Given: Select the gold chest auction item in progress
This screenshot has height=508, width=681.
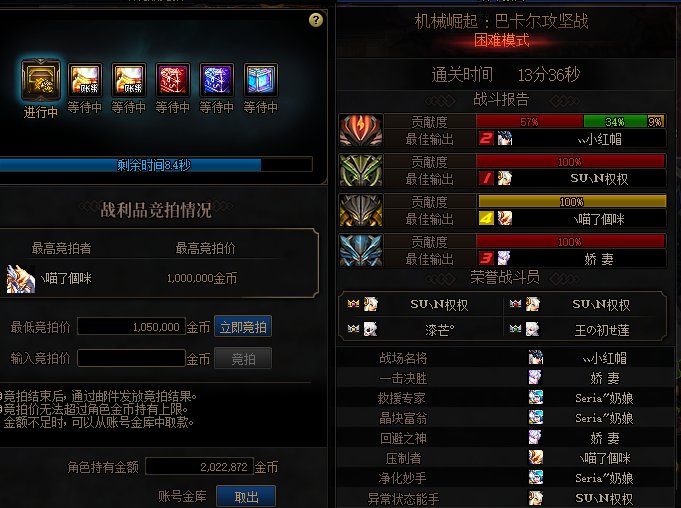Looking at the screenshot, I should click(41, 80).
